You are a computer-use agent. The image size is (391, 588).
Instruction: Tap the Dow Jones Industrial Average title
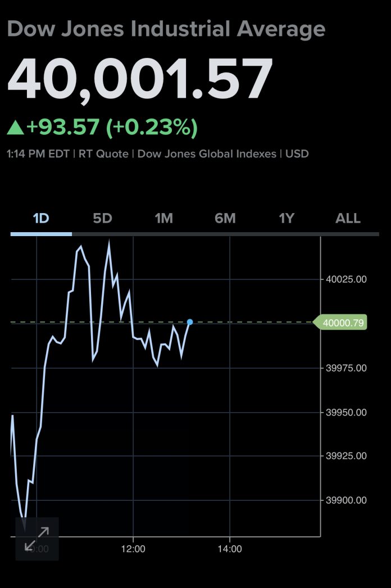tap(166, 29)
